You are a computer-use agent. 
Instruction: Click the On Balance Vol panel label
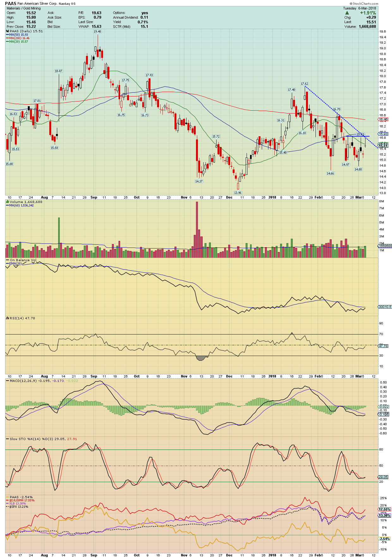tap(21, 260)
